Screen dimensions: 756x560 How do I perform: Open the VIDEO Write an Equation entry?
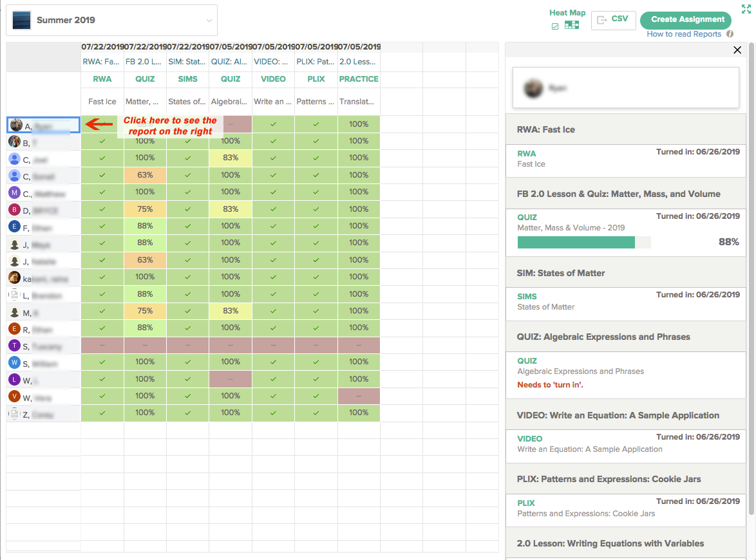pyautogui.click(x=625, y=446)
